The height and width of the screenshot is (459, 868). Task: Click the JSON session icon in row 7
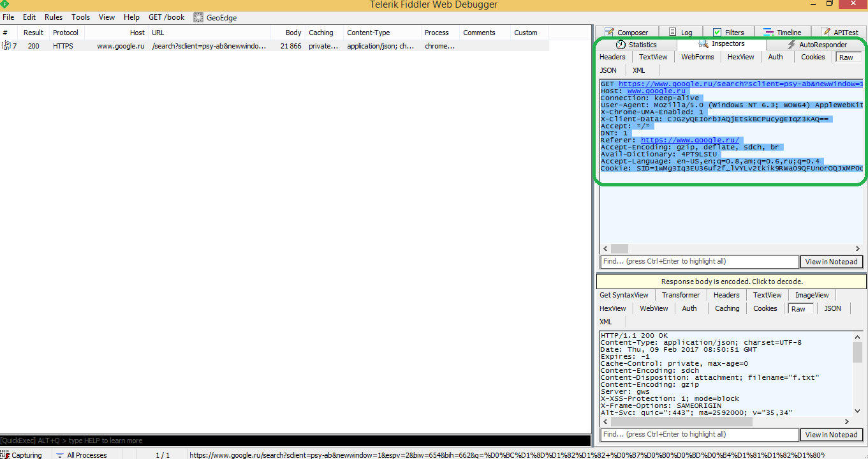6,45
